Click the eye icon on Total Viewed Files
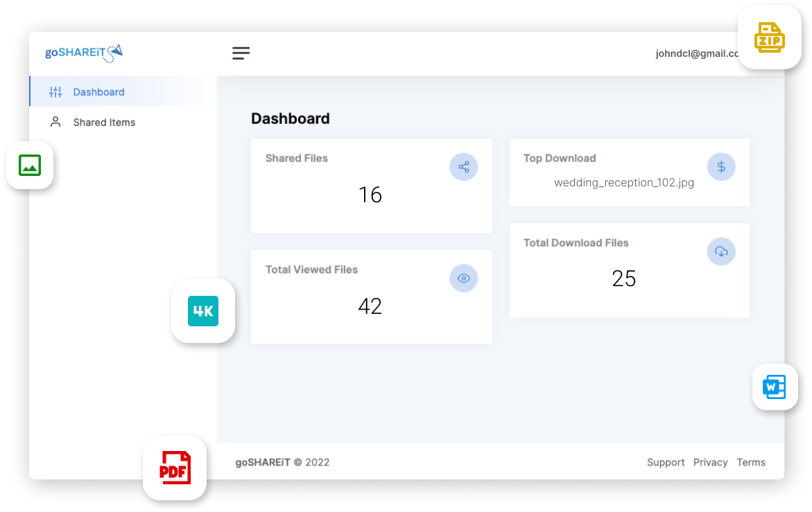 [x=464, y=279]
